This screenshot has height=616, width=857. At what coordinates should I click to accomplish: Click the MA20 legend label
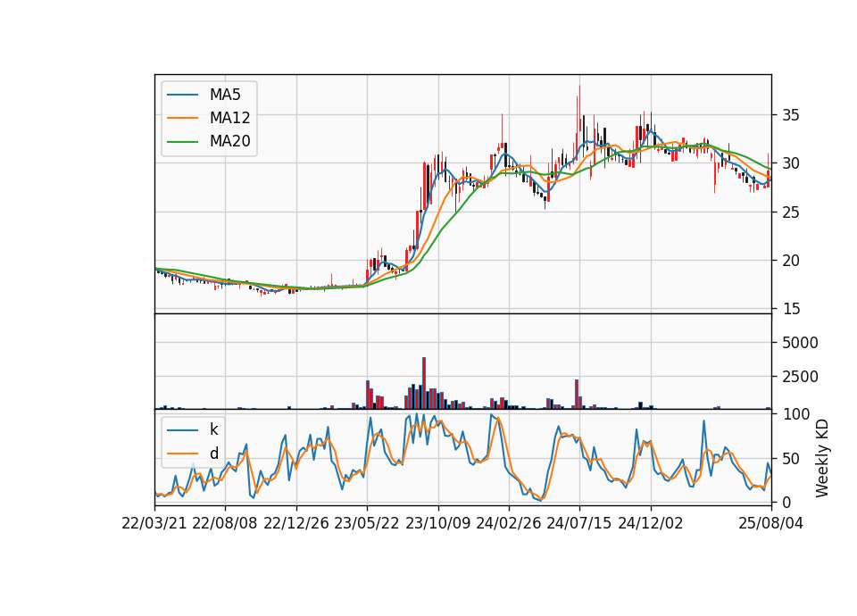click(x=229, y=141)
